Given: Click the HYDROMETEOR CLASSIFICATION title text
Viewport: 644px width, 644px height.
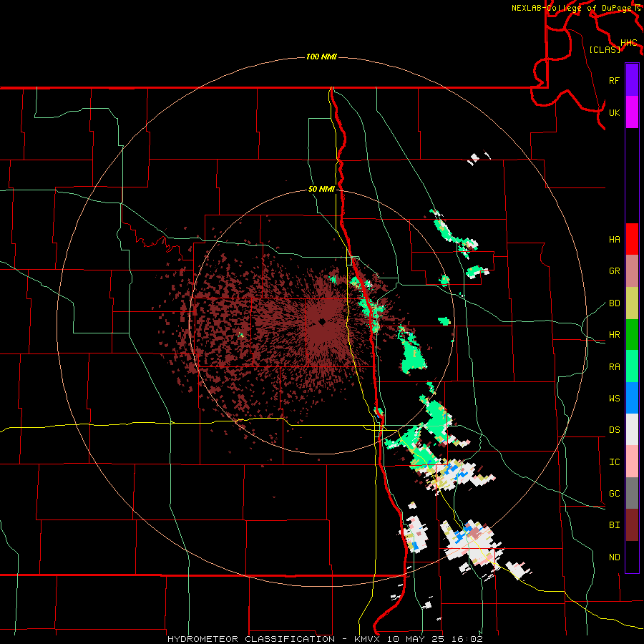Looking at the screenshot, I should point(251,639).
